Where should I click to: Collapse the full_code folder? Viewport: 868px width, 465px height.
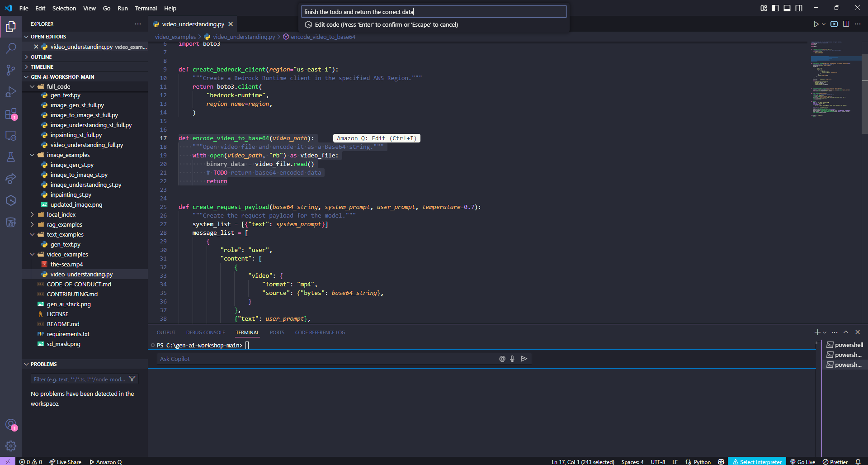(32, 86)
